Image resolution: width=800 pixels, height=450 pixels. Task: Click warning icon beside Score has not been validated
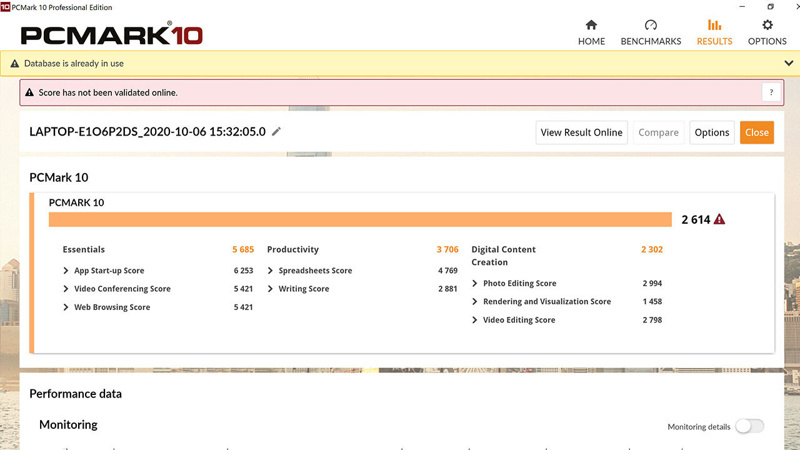click(x=30, y=92)
